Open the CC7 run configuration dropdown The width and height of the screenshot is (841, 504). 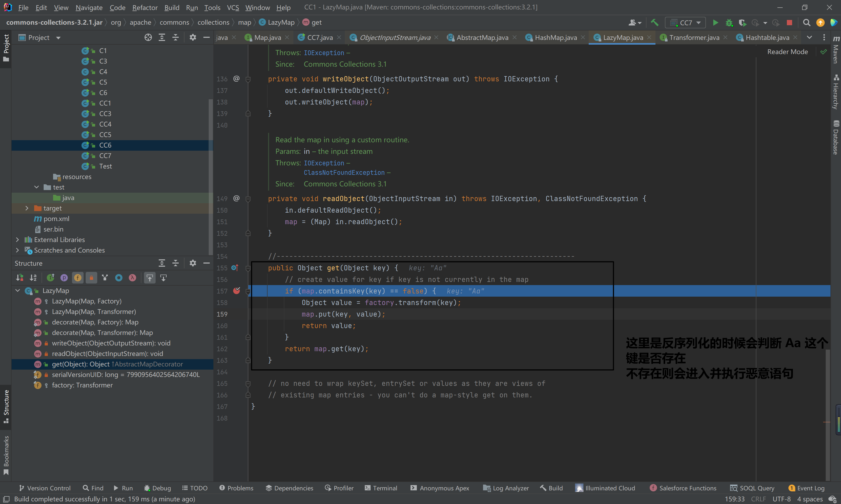pyautogui.click(x=685, y=23)
